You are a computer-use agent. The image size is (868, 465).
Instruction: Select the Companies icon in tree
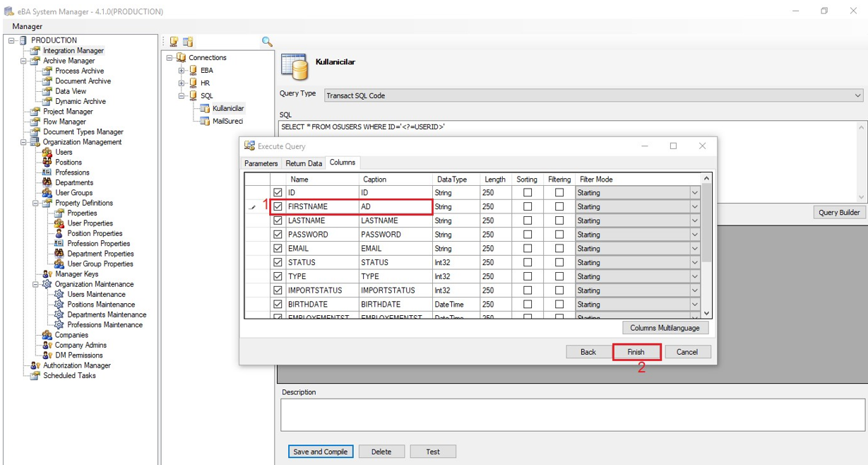(x=47, y=335)
